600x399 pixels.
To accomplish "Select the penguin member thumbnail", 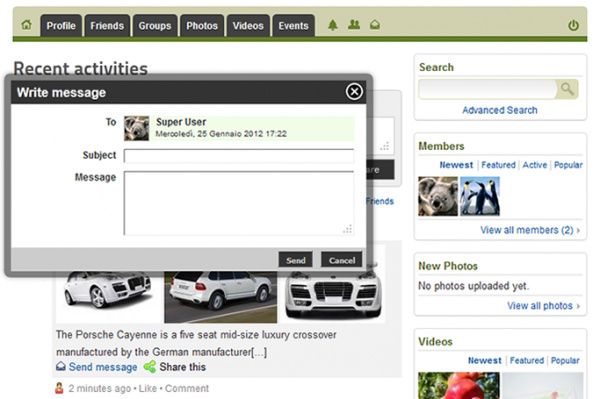I will pos(480,196).
